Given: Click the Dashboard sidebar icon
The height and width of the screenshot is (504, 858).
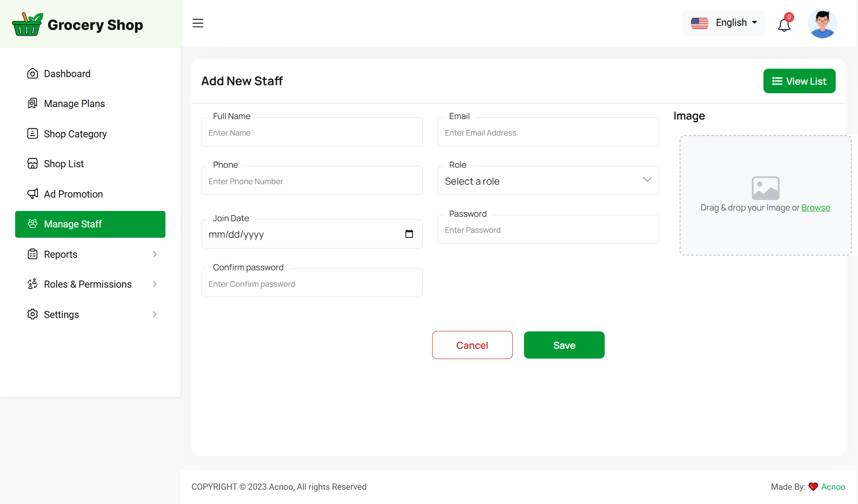Looking at the screenshot, I should [x=33, y=74].
